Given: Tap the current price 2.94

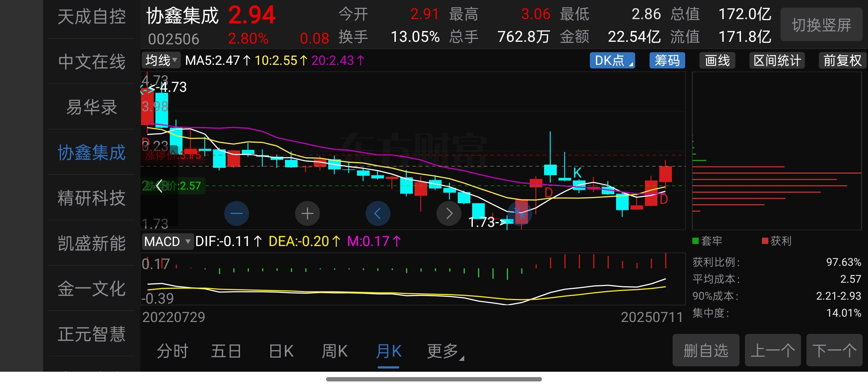Looking at the screenshot, I should point(252,15).
